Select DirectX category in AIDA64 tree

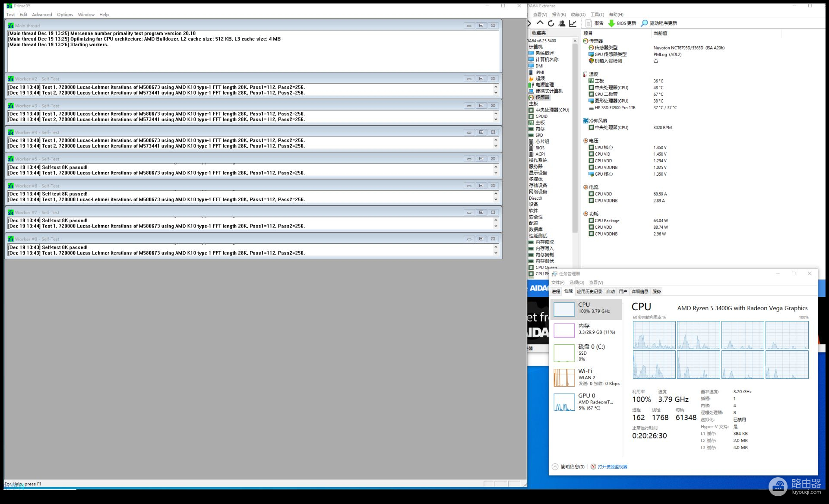coord(535,198)
